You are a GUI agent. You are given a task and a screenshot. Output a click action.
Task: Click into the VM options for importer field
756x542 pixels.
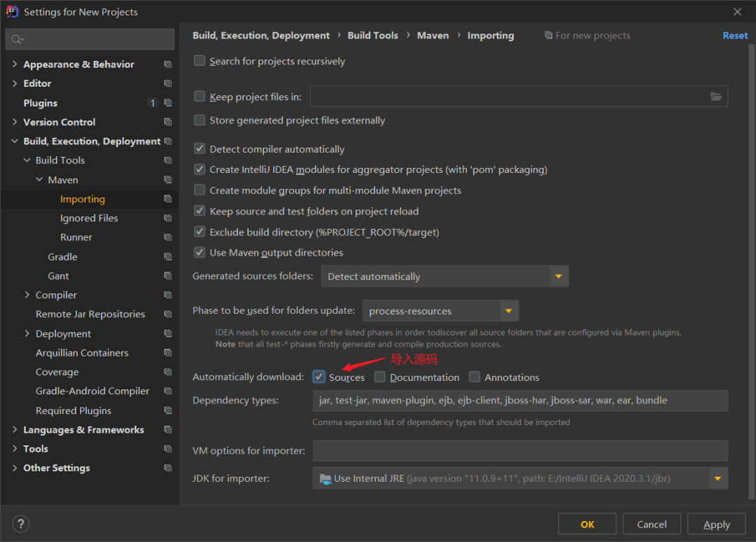pos(520,450)
